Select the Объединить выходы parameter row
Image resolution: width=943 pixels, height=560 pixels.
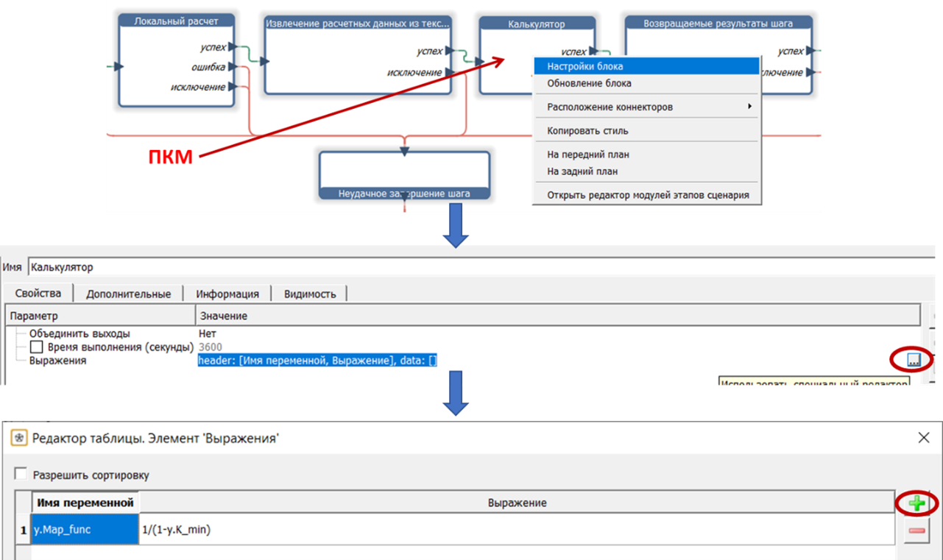point(80,333)
